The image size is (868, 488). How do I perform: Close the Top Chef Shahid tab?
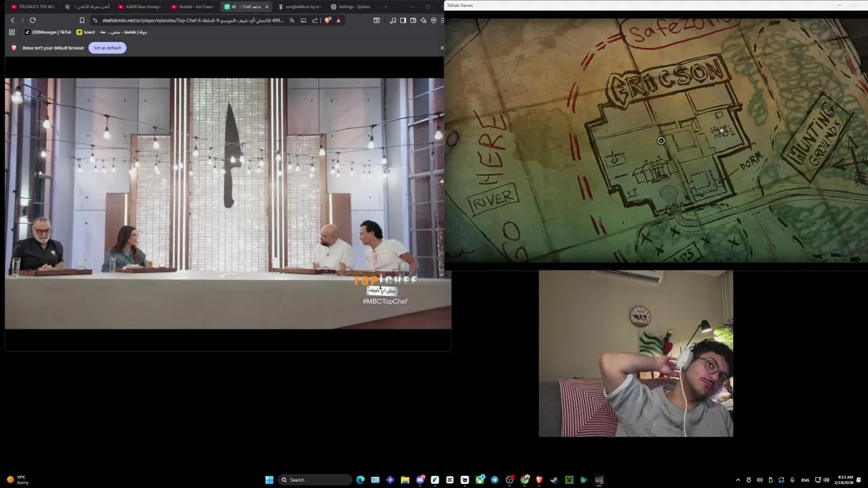(x=267, y=7)
